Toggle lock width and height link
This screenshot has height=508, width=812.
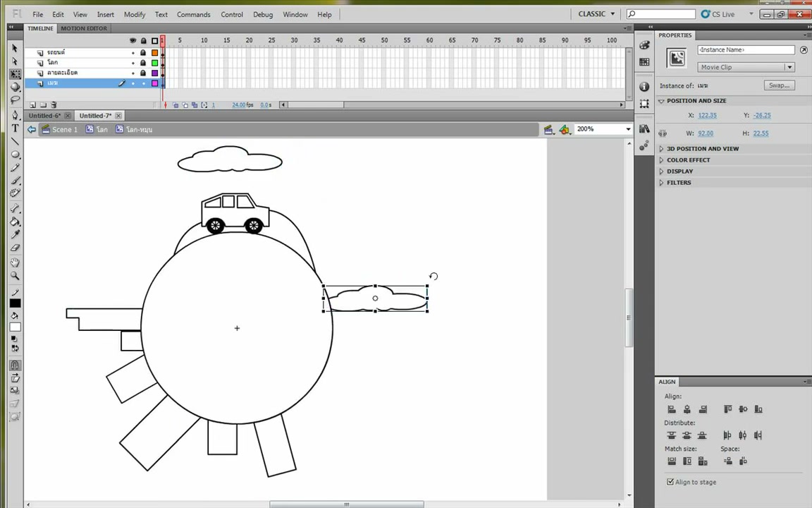tap(663, 133)
